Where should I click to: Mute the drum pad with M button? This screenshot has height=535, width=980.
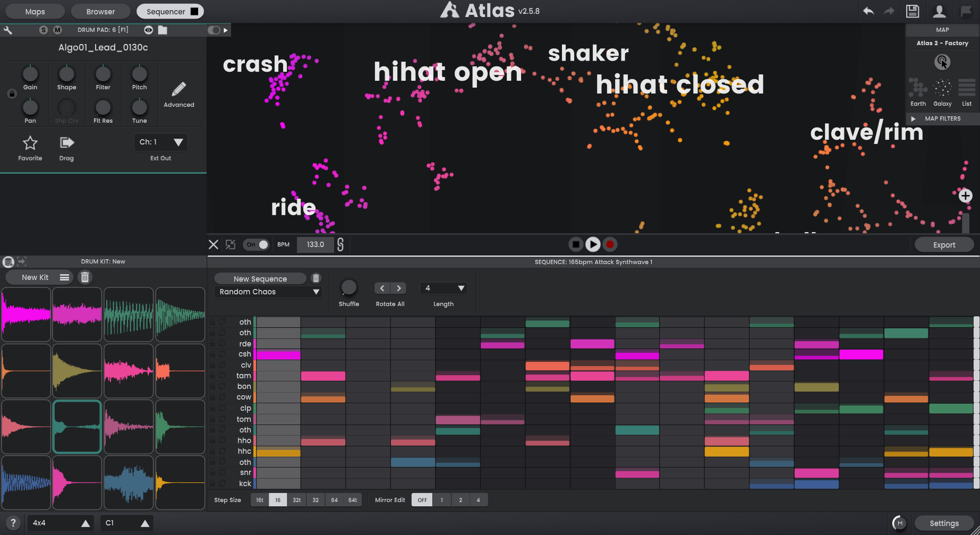(x=57, y=30)
